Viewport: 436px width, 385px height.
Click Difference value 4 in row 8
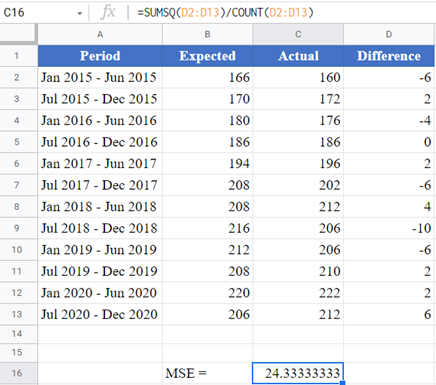click(389, 207)
